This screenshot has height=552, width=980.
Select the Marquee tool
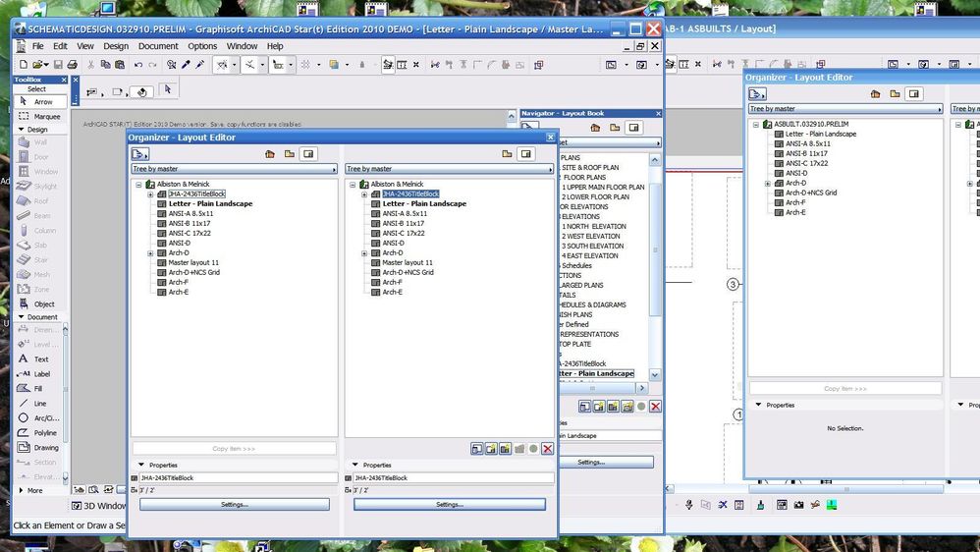point(41,116)
